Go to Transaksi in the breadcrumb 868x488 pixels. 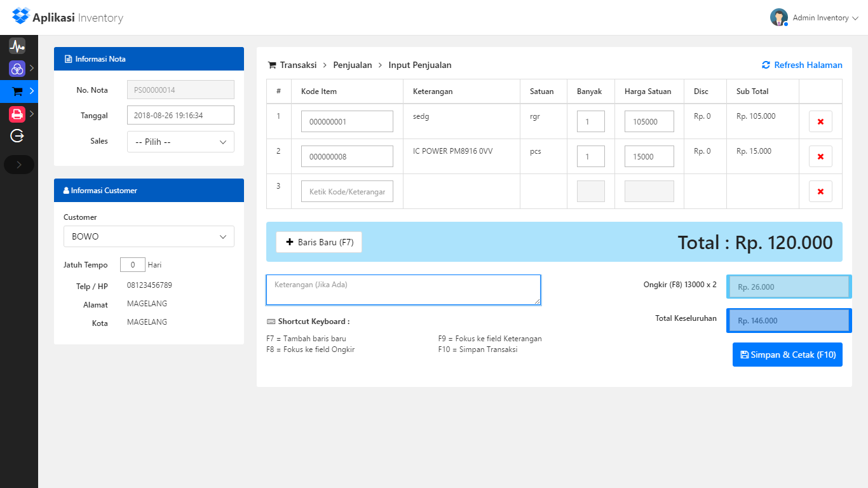point(298,65)
